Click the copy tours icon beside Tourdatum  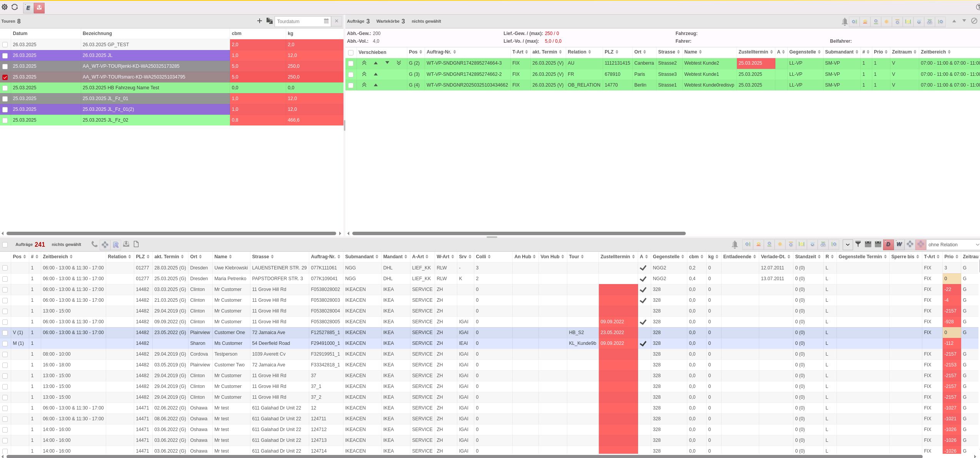coord(270,21)
